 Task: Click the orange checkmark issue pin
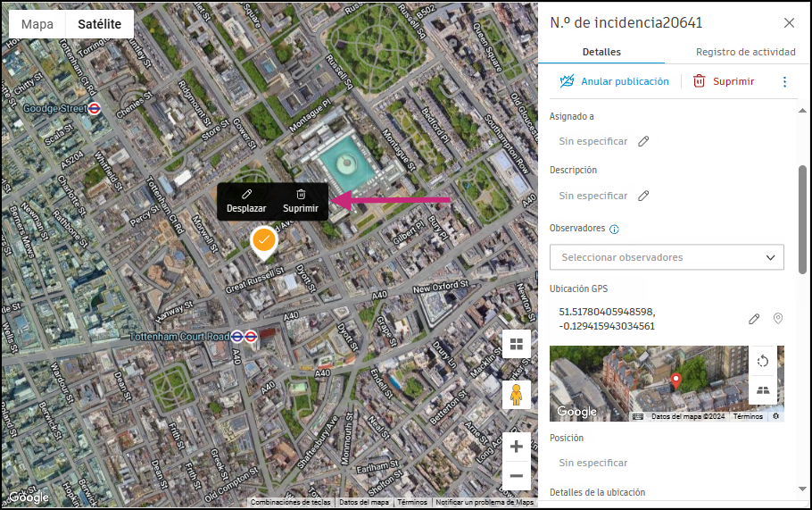pyautogui.click(x=263, y=240)
